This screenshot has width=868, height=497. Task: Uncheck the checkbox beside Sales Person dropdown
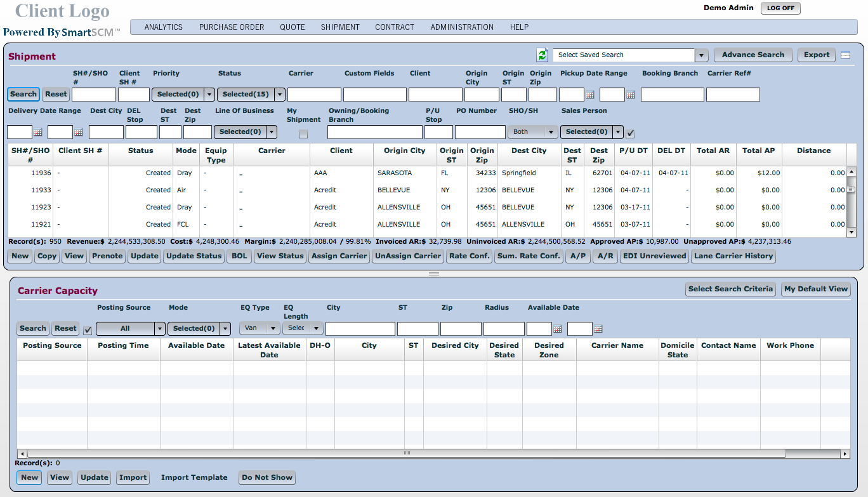630,133
